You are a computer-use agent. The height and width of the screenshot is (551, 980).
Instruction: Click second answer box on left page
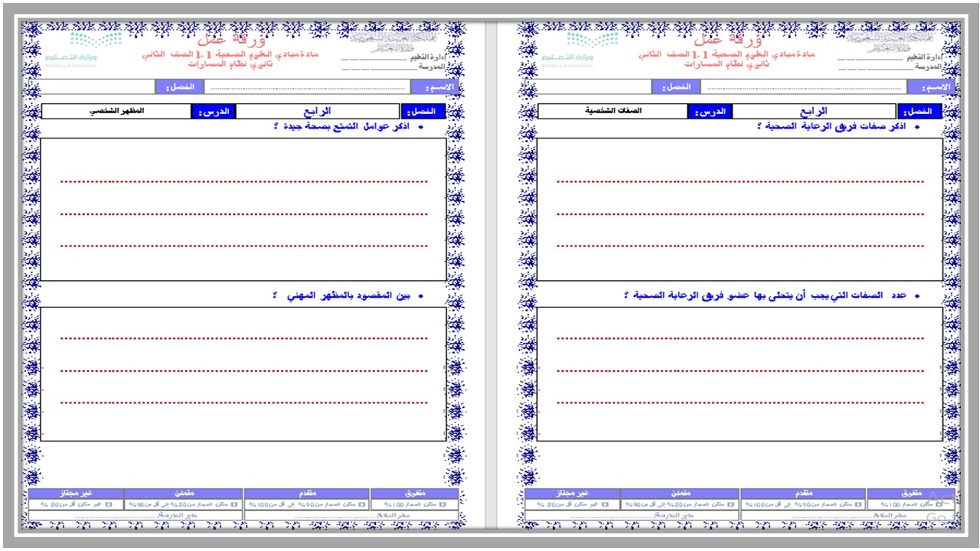pos(243,373)
